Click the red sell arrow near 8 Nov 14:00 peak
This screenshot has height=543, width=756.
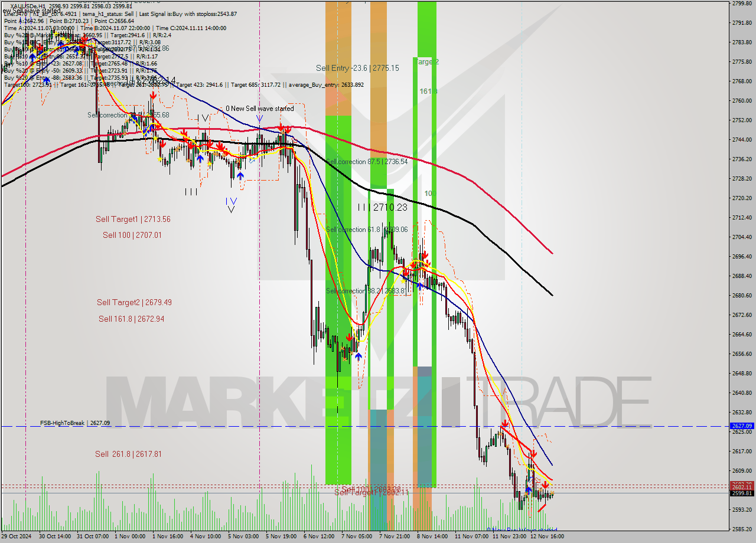pos(425,256)
